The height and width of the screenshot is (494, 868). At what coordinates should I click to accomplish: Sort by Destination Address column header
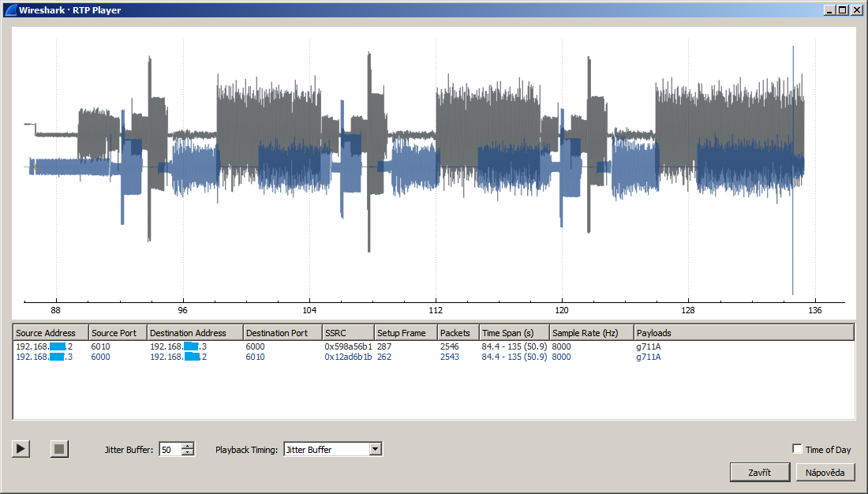[x=195, y=333]
